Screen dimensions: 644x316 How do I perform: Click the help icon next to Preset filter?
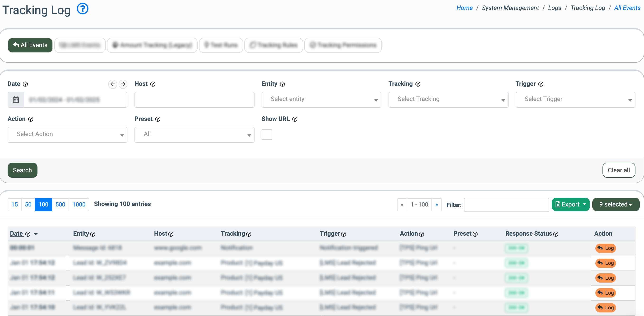[158, 119]
